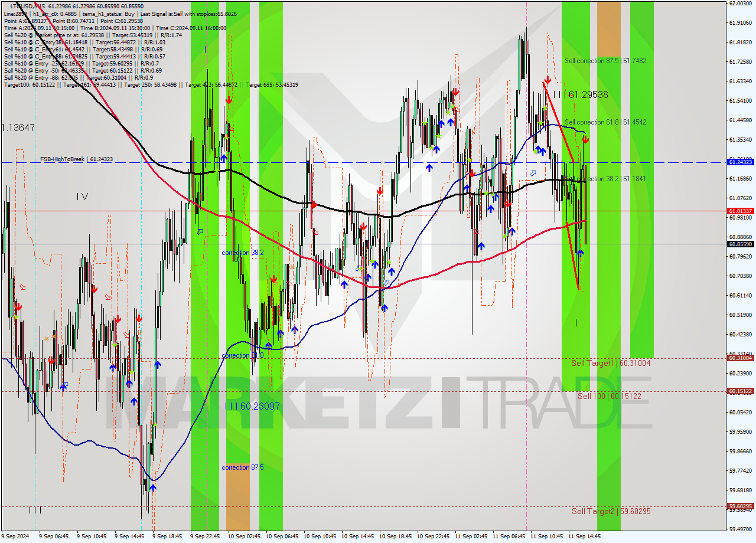This screenshot has width=756, height=543.
Task: Click the 'Sell %10 @ C_Entry61' line
Action: point(83,50)
